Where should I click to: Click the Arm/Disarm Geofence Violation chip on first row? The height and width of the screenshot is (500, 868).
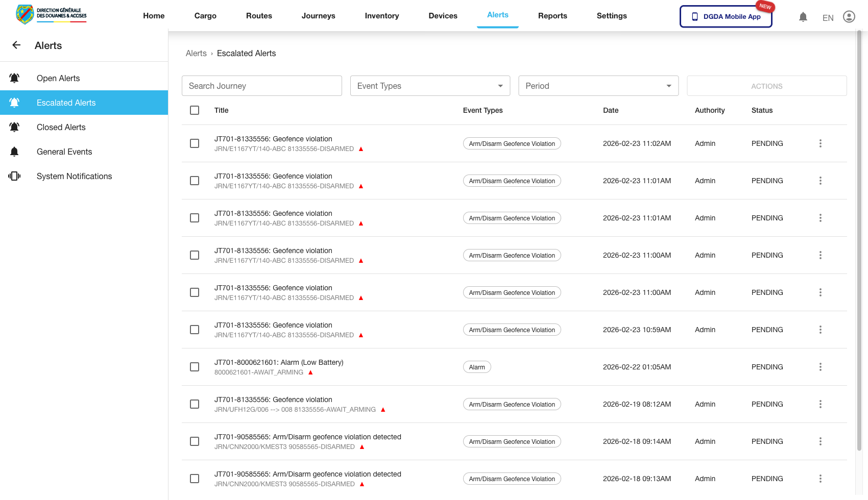[x=512, y=143]
